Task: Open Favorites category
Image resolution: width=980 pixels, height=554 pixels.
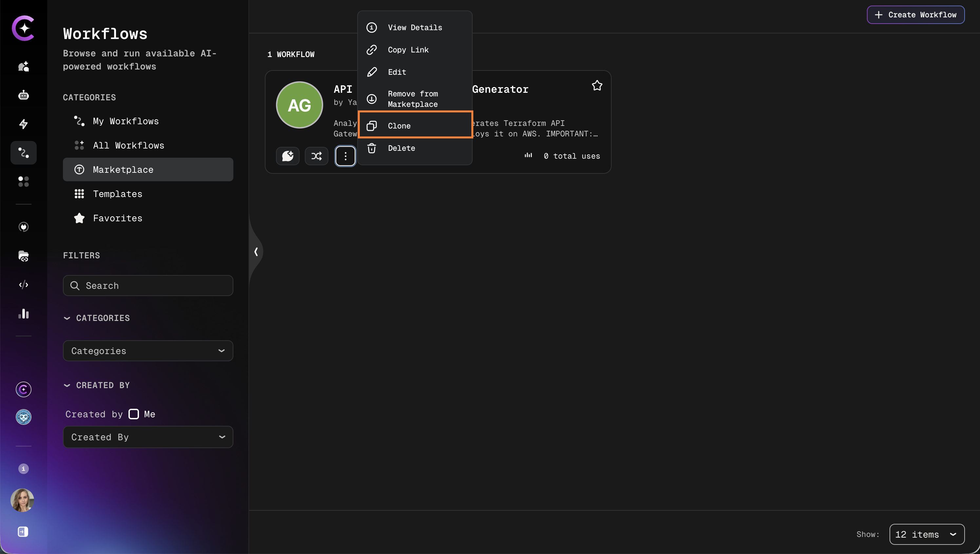Action: [148, 218]
